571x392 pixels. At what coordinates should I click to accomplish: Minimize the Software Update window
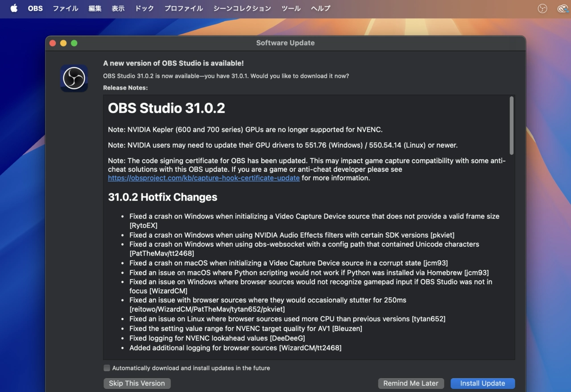point(63,43)
